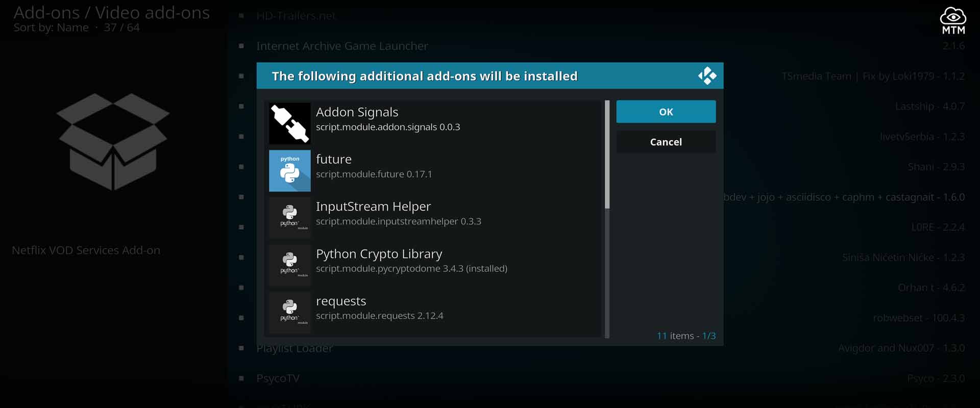Open Internet Archive Game Launcher in background list

click(x=342, y=46)
